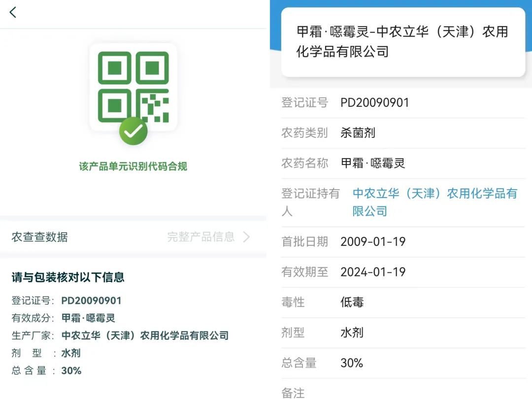Screen dimensions: 532x399
Task: Click 水剂 in the 剂型 row on right
Action: pyautogui.click(x=352, y=332)
